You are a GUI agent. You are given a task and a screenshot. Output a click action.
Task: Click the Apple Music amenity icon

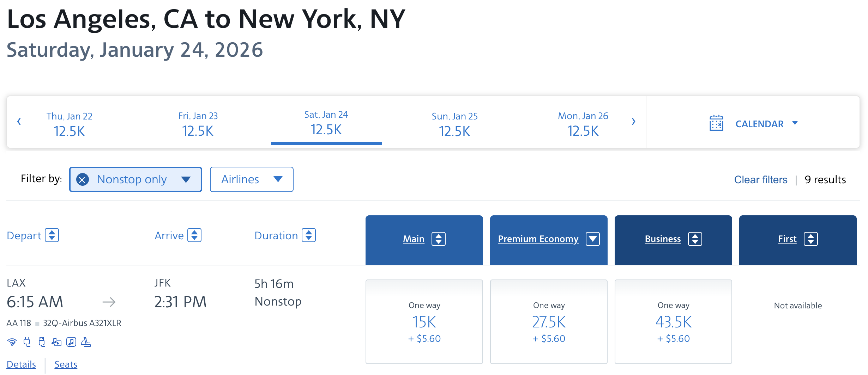point(71,342)
